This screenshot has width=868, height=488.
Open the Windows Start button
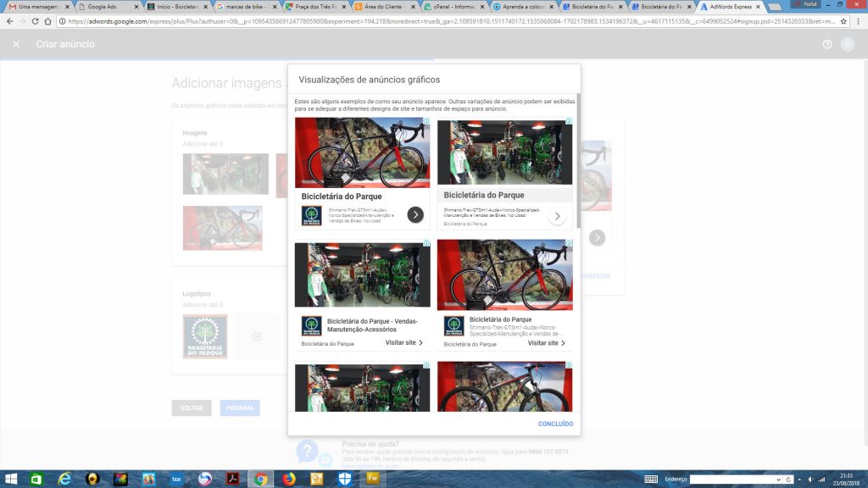pos(10,479)
